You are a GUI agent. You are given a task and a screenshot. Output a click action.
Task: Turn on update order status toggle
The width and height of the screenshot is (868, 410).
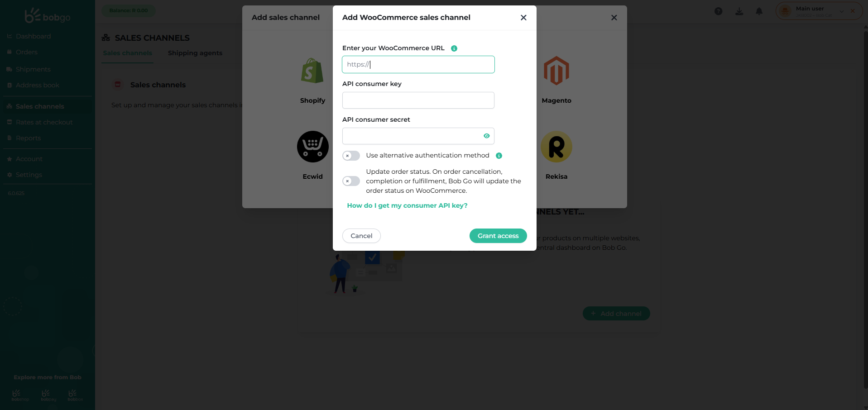(x=351, y=181)
